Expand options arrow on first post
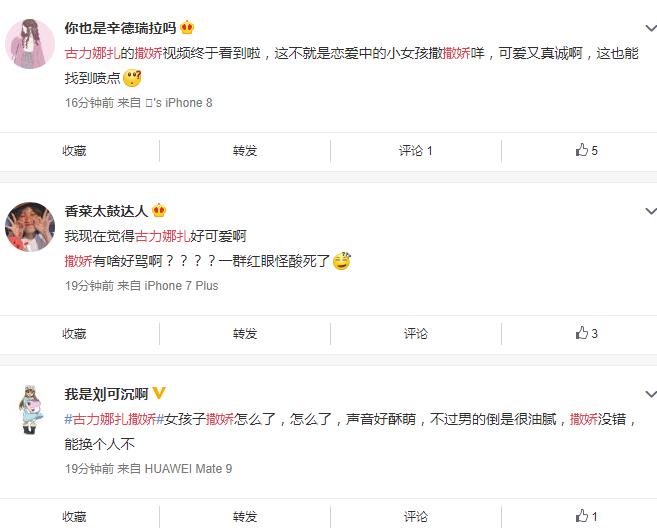The height and width of the screenshot is (532, 657). point(650,28)
